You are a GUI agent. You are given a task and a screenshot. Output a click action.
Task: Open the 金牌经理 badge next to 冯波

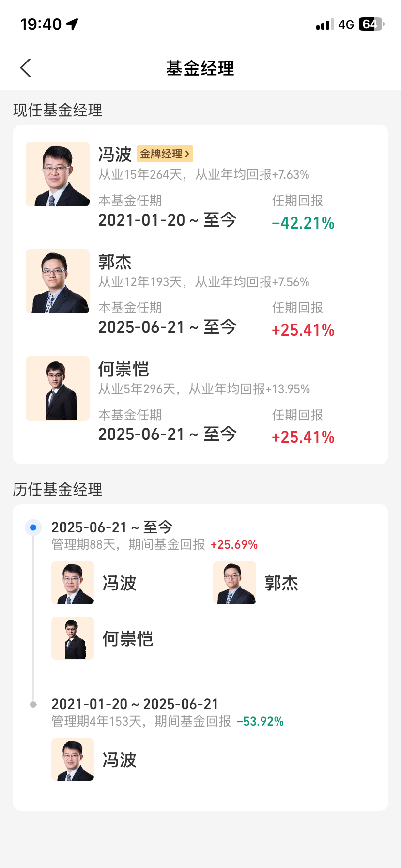(165, 154)
